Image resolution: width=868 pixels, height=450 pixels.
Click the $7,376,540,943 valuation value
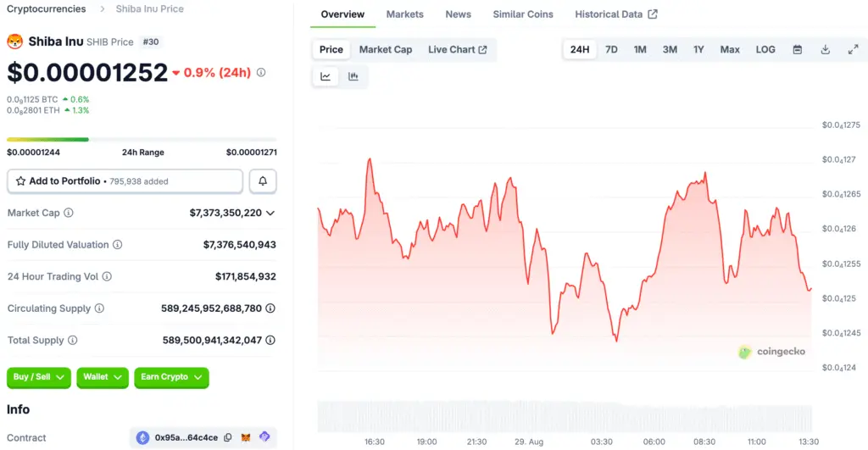point(240,245)
